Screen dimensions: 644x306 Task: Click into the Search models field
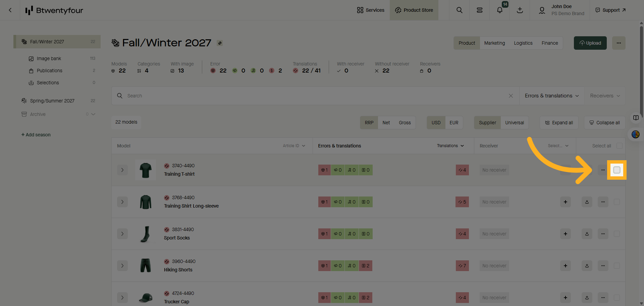315,96
